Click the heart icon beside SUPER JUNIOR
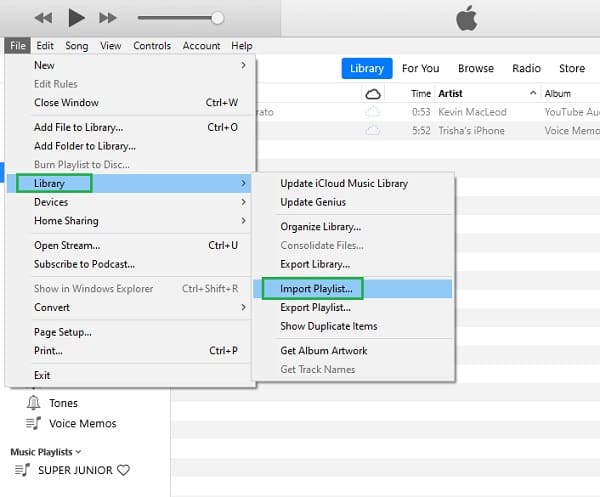The width and height of the screenshot is (600, 497). [123, 470]
